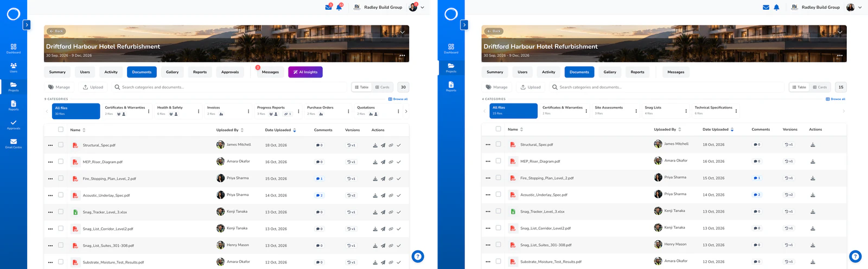Open mail inbox icon in left panel header
Viewport: 868px width, 269px height.
[328, 7]
